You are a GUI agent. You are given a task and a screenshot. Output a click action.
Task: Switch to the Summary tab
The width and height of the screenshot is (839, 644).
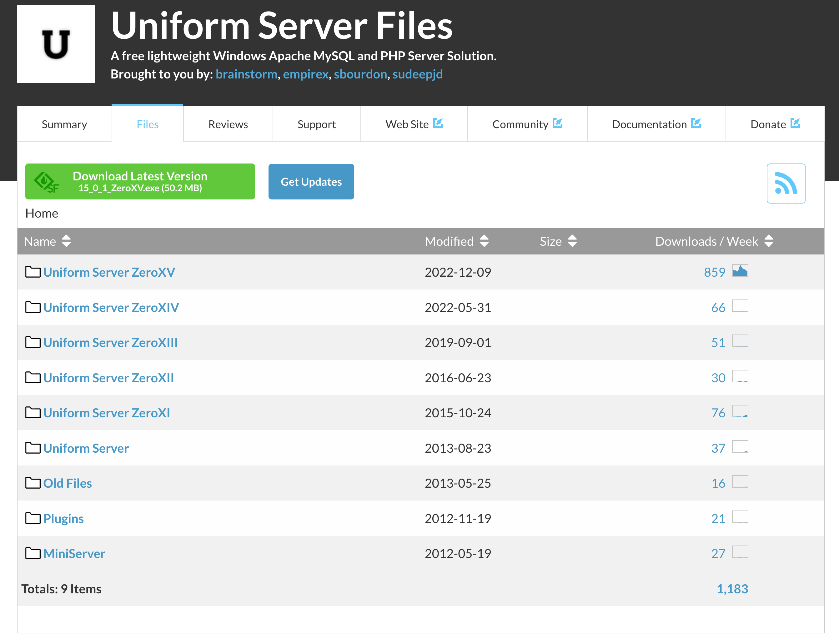click(x=64, y=124)
